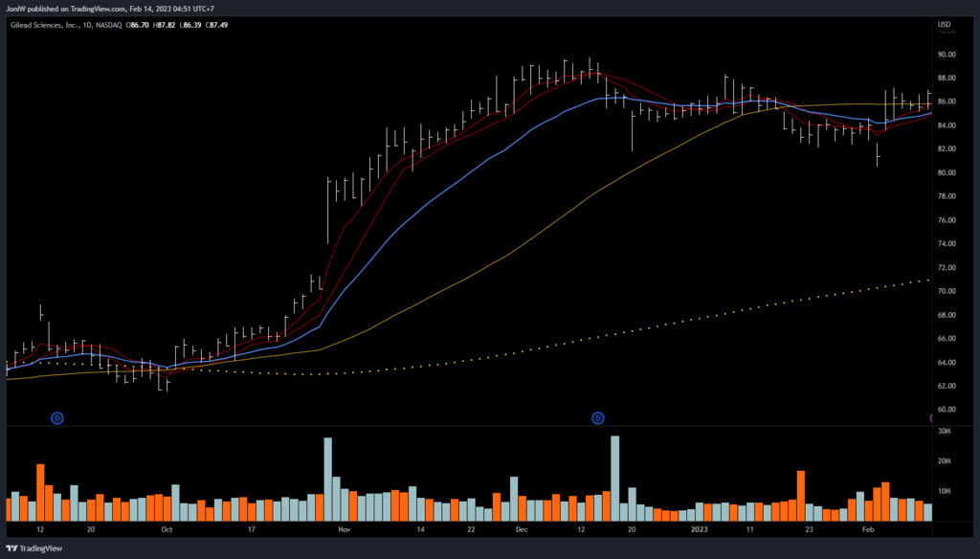
Task: Select the Feb date on time axis
Action: pyautogui.click(x=868, y=528)
